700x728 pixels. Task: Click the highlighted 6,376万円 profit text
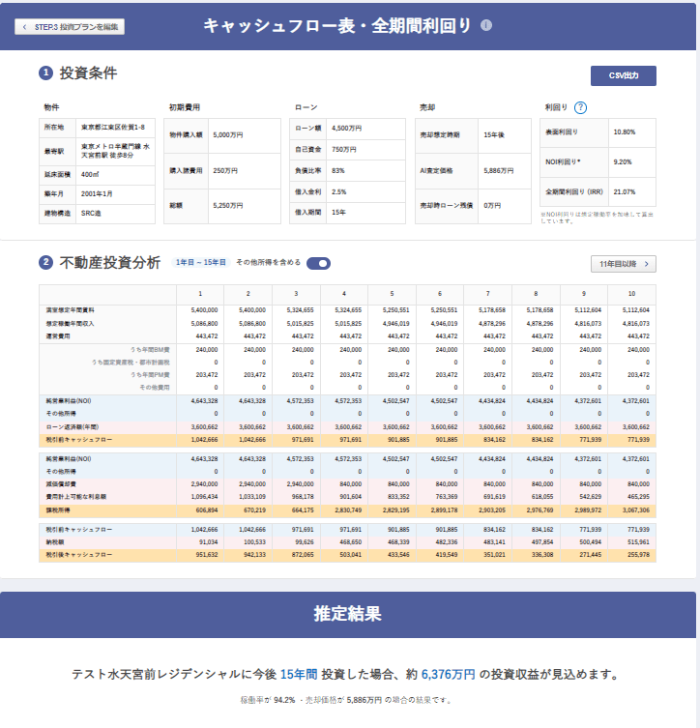click(x=448, y=674)
